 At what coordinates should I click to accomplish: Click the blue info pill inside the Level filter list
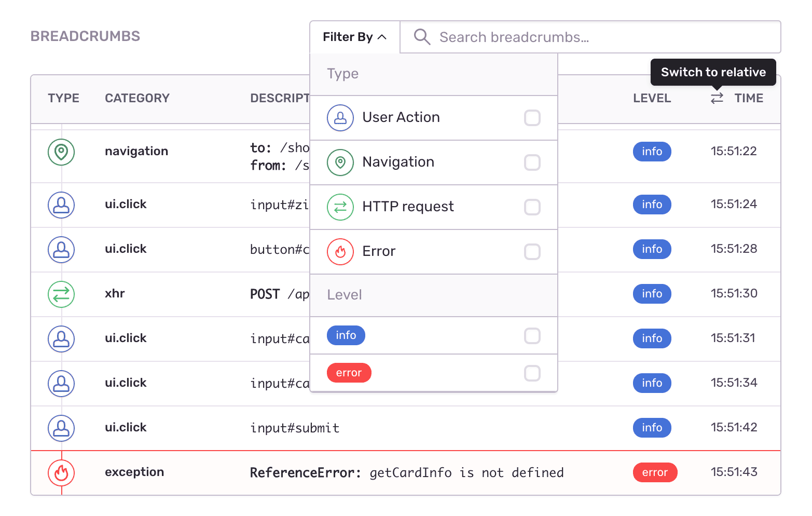click(x=346, y=335)
